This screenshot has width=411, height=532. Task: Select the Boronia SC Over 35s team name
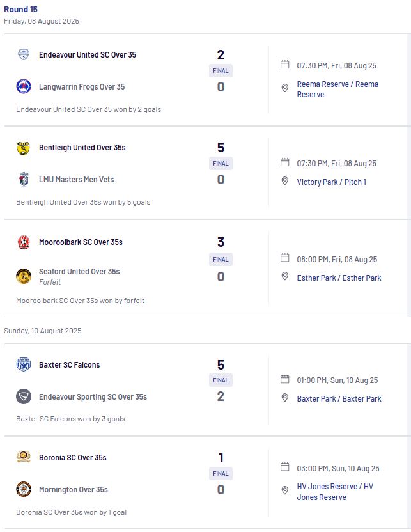coord(73,458)
